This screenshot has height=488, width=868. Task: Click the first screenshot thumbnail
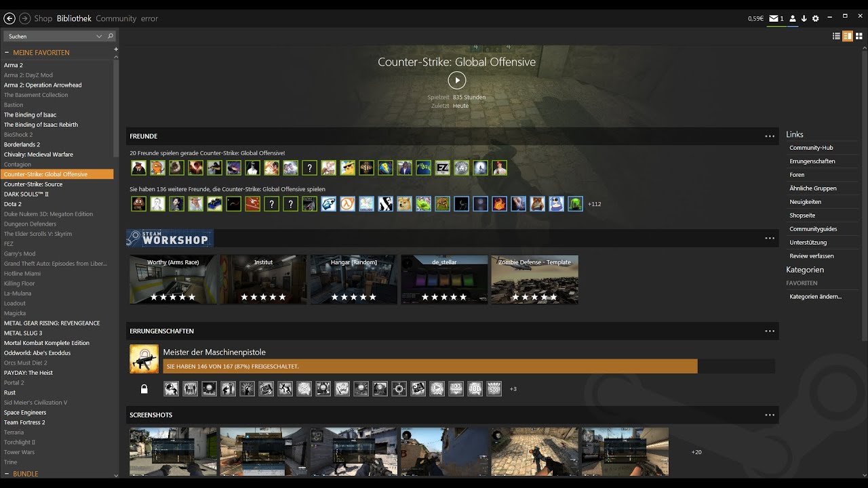173,451
